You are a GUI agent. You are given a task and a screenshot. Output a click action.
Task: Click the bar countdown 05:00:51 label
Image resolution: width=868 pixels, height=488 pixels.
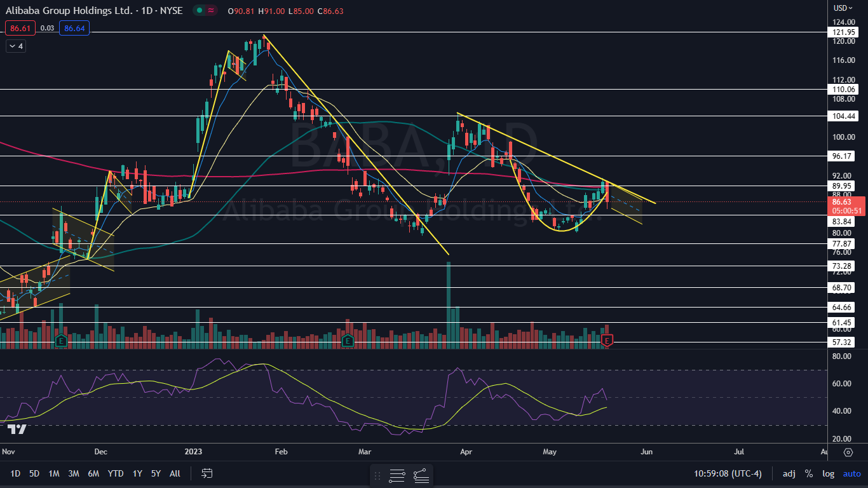coord(846,210)
